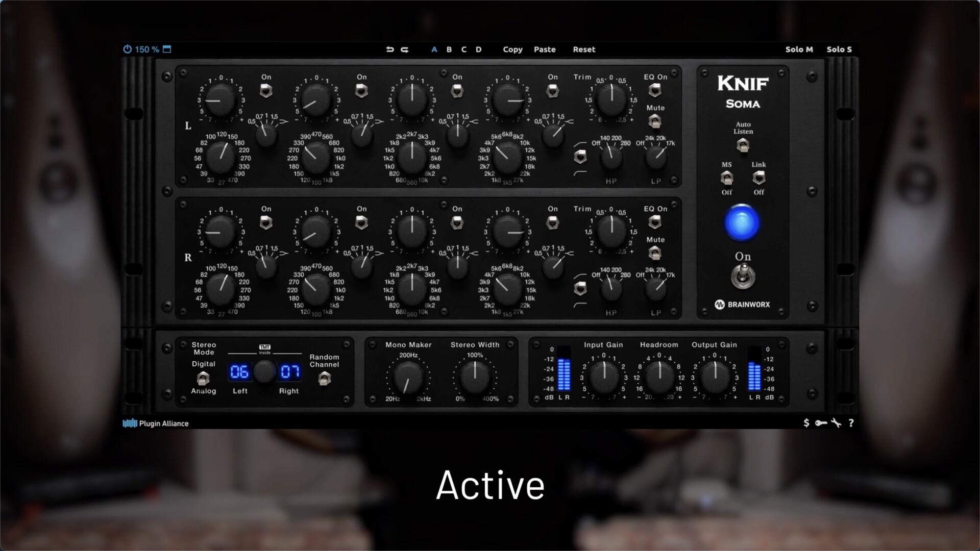The width and height of the screenshot is (980, 551).
Task: Click the plugin power bypass icon
Action: click(x=127, y=49)
